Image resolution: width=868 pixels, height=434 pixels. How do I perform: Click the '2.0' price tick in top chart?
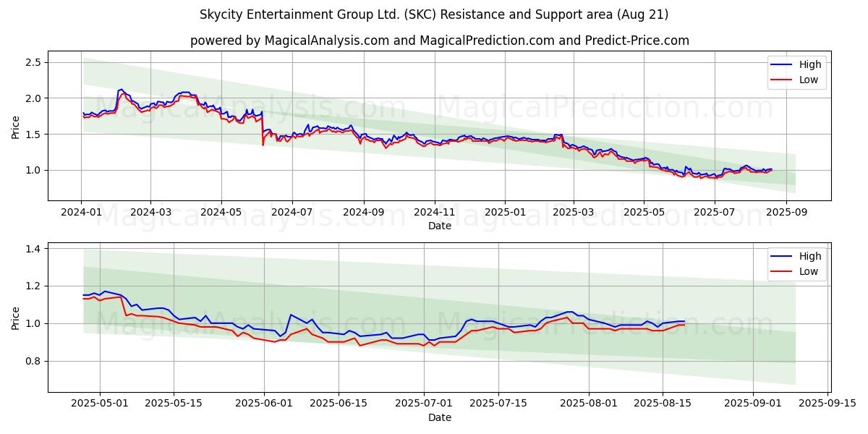pos(34,98)
